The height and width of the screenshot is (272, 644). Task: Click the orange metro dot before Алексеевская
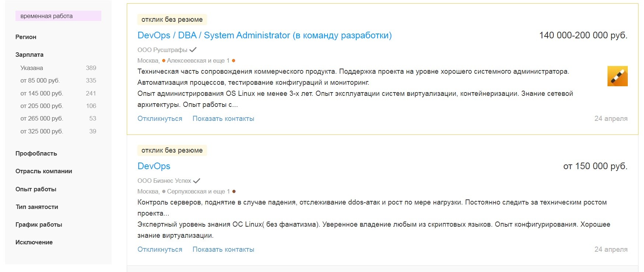click(x=164, y=60)
